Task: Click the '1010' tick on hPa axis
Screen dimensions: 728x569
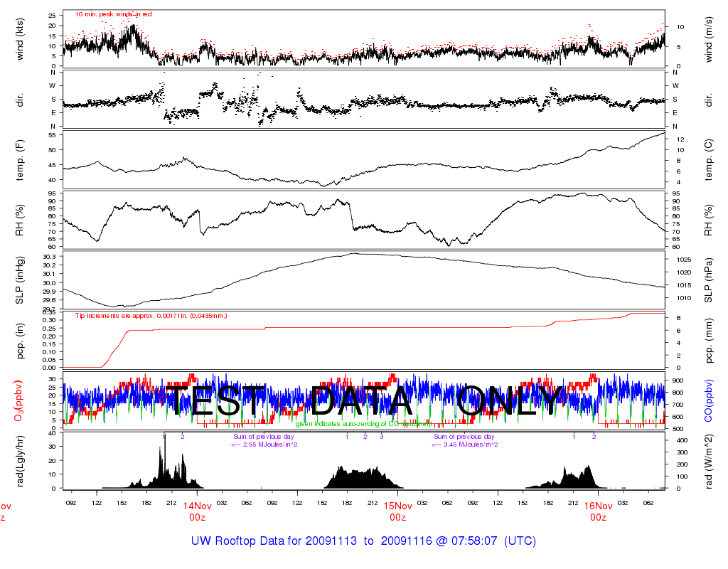Action: [684, 298]
